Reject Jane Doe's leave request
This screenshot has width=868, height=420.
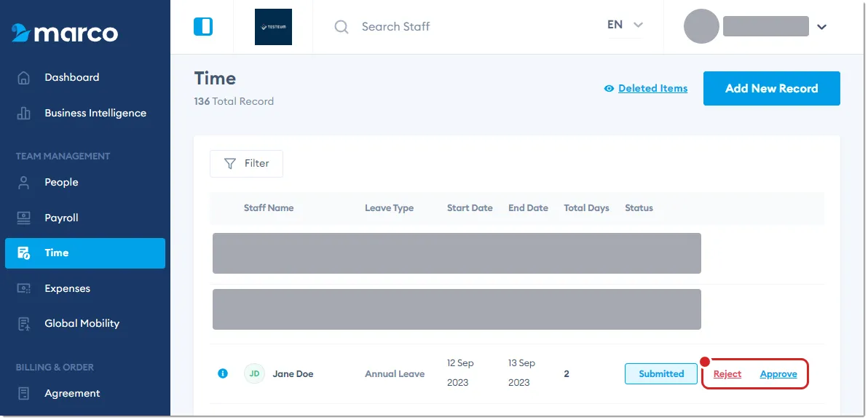(x=727, y=374)
